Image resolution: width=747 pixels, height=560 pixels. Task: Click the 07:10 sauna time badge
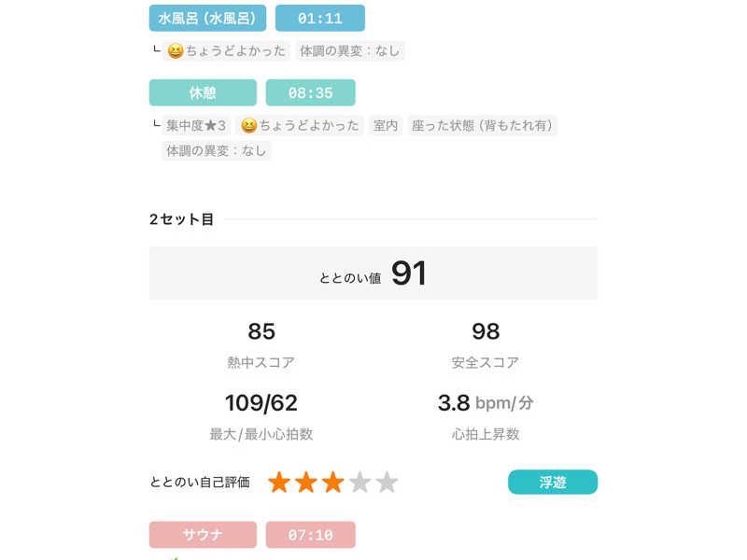click(x=311, y=534)
